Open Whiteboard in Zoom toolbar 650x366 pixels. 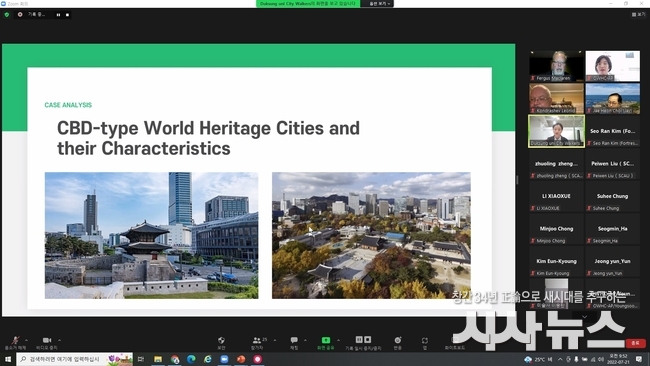click(454, 342)
